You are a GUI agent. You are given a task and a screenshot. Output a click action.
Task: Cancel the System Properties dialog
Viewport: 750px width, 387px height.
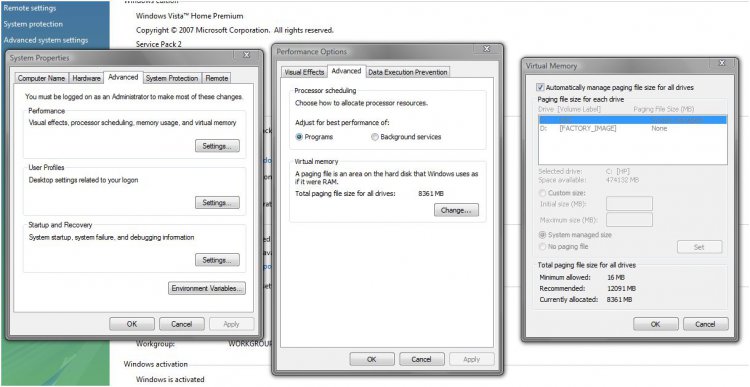tap(182, 324)
